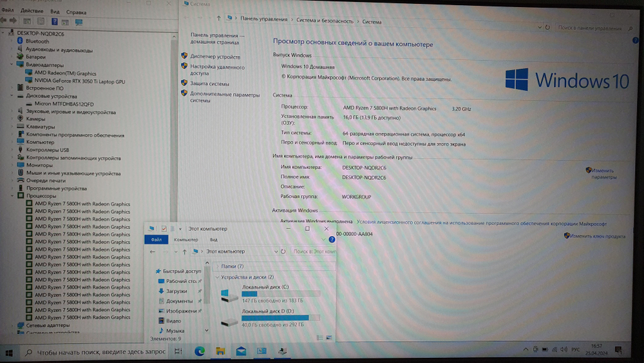Open Bluetooth category in Device Manager
The width and height of the screenshot is (644, 363).
(x=37, y=41)
